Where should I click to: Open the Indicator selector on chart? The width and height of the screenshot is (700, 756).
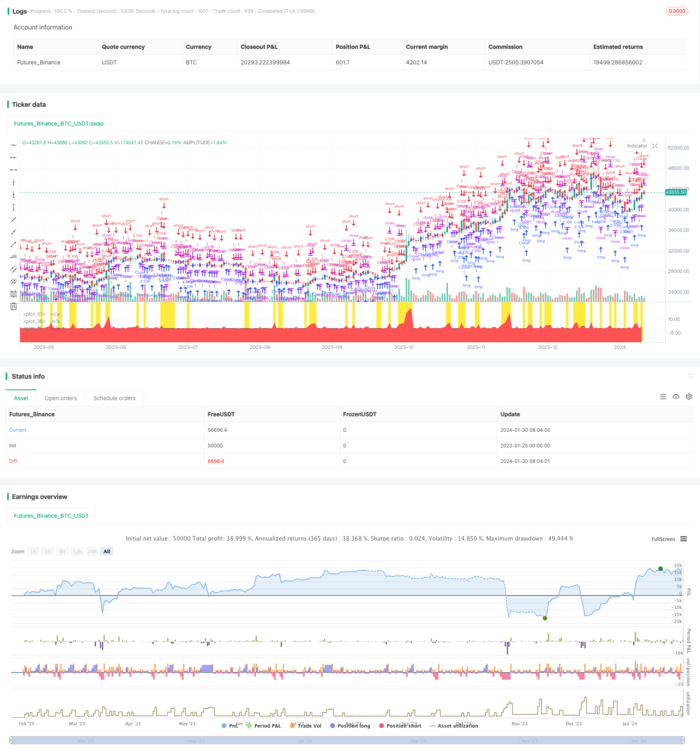click(637, 146)
